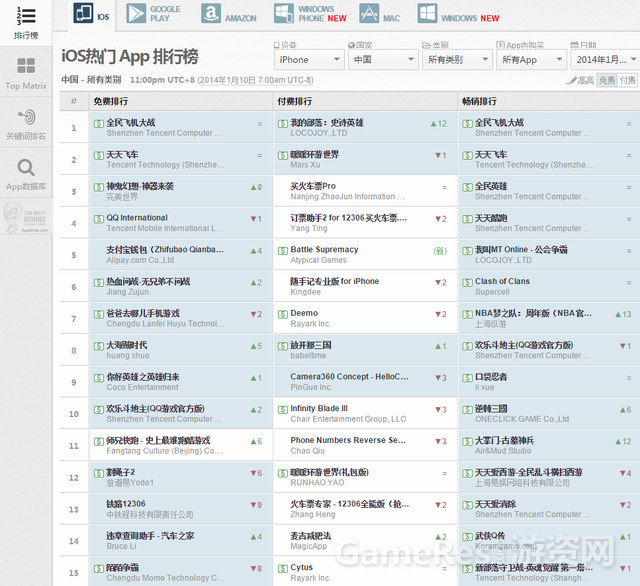Open Clash of Clans grossing link
The width and height of the screenshot is (640, 586).
[x=502, y=282]
